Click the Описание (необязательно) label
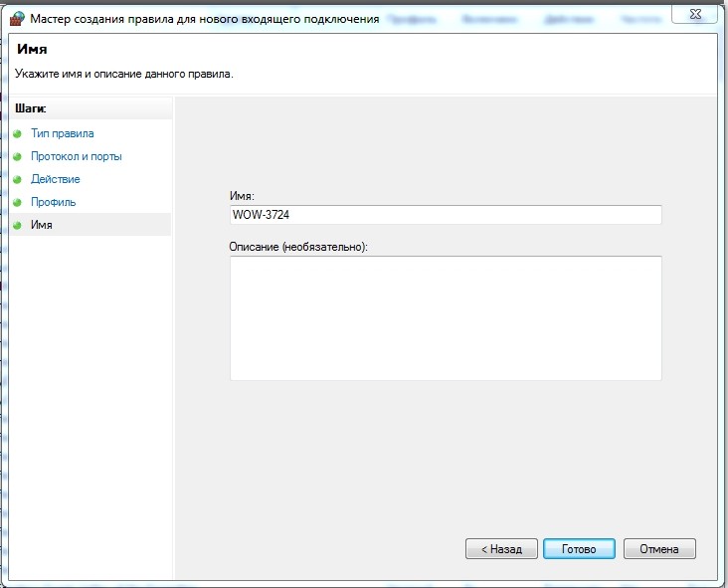Image resolution: width=728 pixels, height=588 pixels. click(x=298, y=246)
